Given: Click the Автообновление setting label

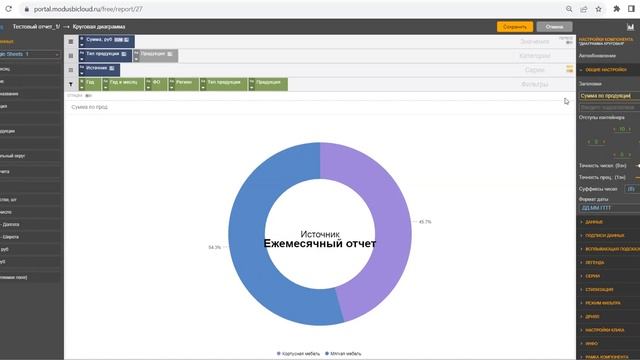Looking at the screenshot, I should point(597,56).
